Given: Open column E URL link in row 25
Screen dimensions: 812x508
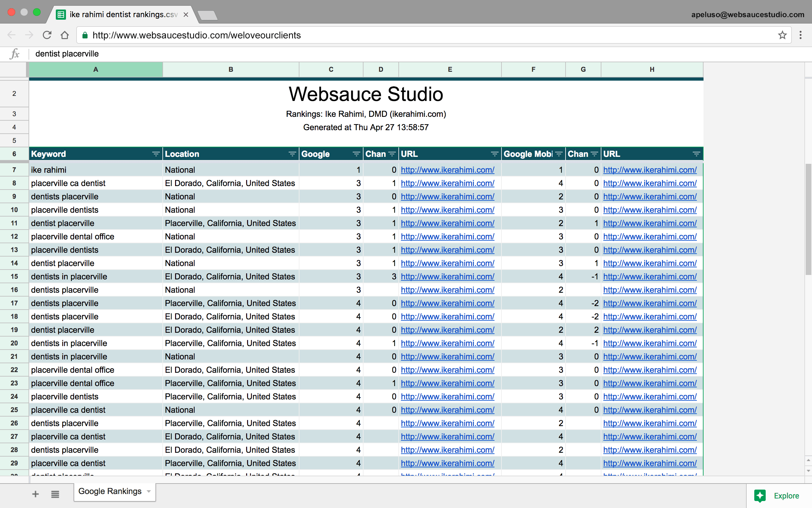Looking at the screenshot, I should click(x=447, y=410).
